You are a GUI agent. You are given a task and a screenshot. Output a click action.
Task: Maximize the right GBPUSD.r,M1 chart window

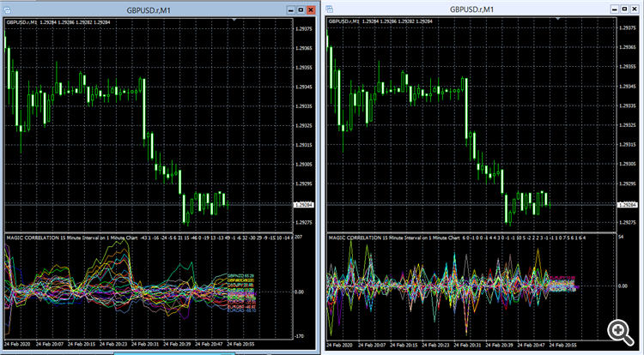pos(624,9)
